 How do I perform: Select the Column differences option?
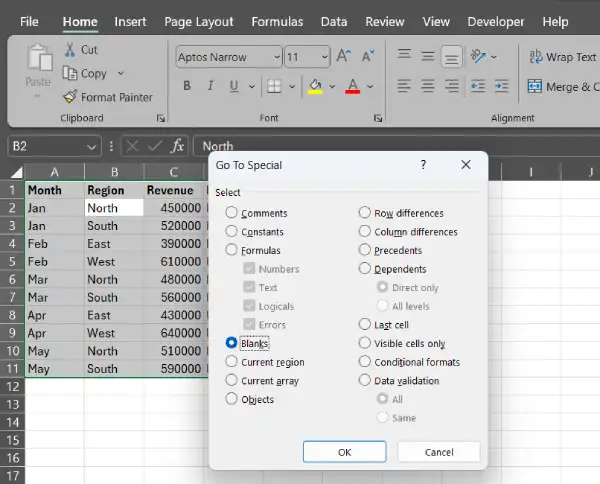pos(364,231)
